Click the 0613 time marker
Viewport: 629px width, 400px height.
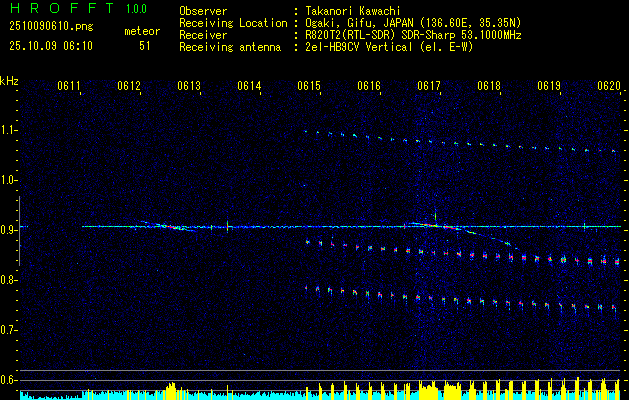189,85
